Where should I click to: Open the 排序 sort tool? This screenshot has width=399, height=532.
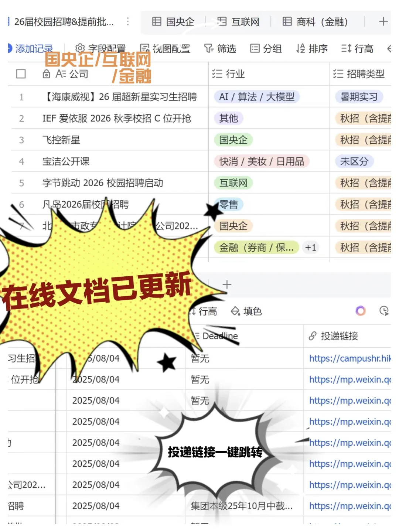pos(312,48)
